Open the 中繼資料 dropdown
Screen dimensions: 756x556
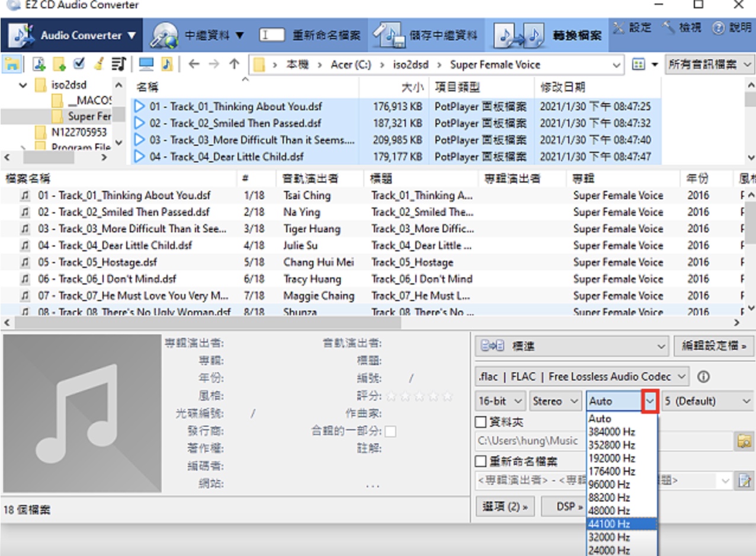pyautogui.click(x=197, y=35)
